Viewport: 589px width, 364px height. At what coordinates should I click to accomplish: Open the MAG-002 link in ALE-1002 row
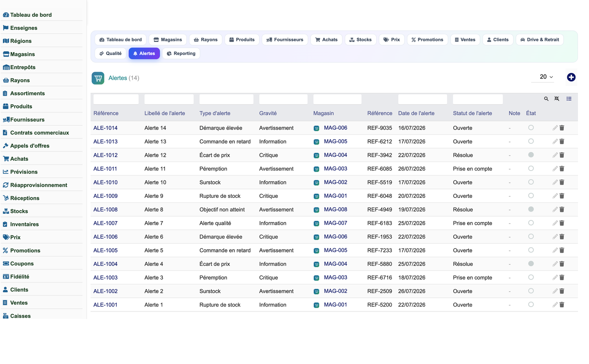click(x=335, y=291)
